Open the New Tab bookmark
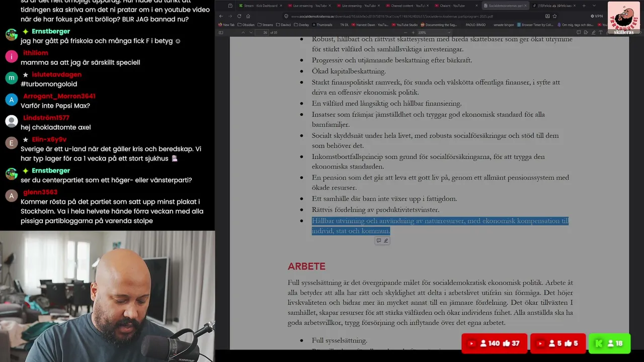This screenshot has width=644, height=362. [x=226, y=24]
